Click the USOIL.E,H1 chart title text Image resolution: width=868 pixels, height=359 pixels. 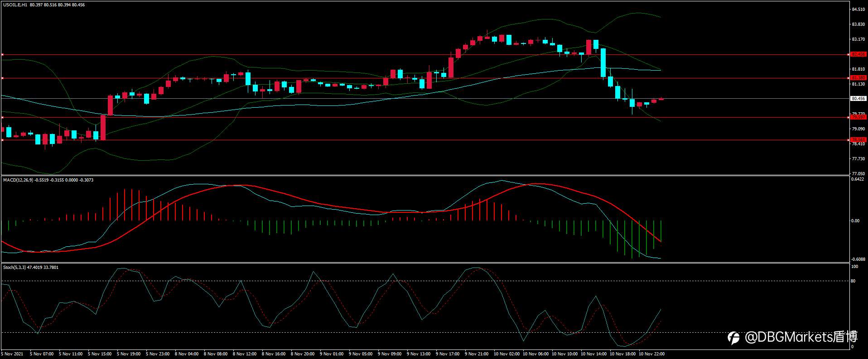pyautogui.click(x=15, y=5)
